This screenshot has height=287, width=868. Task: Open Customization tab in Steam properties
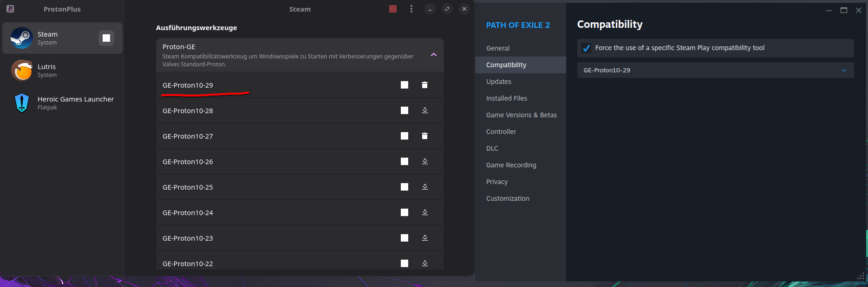tap(508, 198)
